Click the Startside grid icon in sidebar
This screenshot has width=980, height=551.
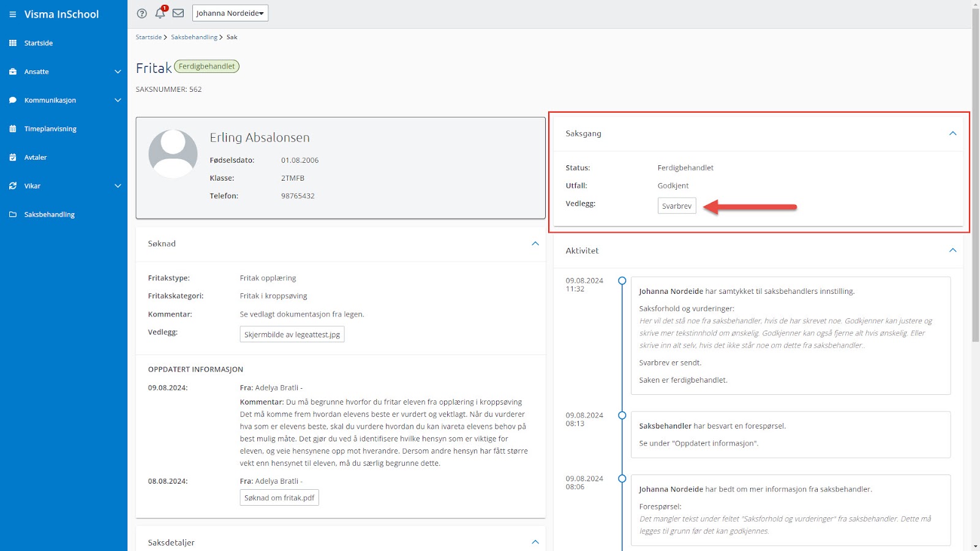pos(13,43)
